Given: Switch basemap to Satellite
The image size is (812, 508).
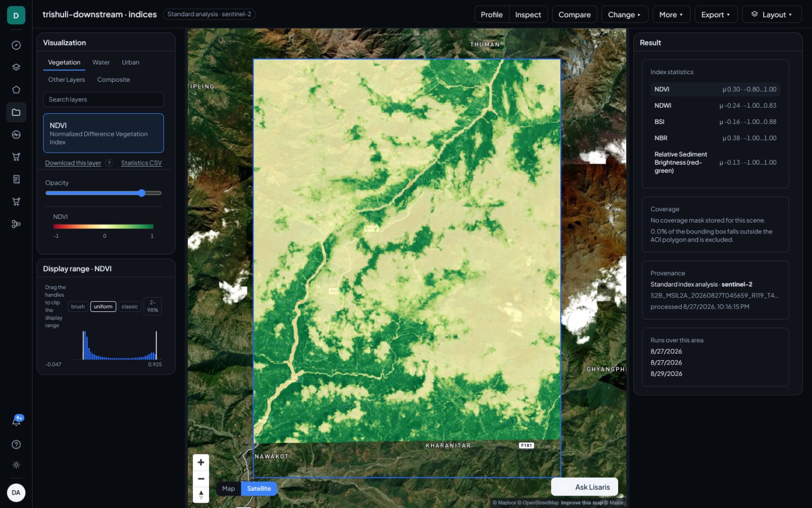Looking at the screenshot, I should point(259,489).
